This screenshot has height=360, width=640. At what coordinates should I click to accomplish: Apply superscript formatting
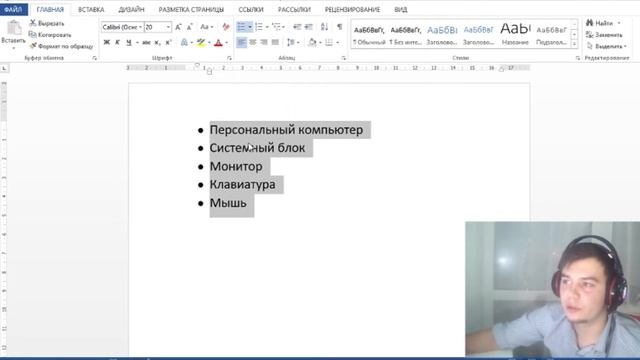point(168,42)
